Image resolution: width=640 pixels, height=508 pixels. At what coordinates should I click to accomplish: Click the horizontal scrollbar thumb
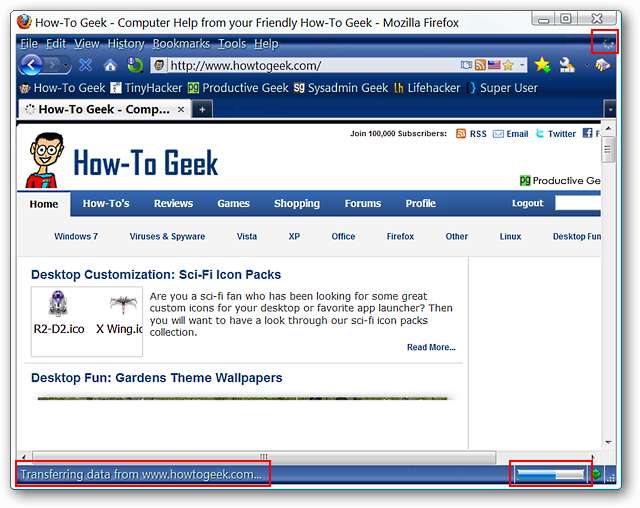click(264, 457)
